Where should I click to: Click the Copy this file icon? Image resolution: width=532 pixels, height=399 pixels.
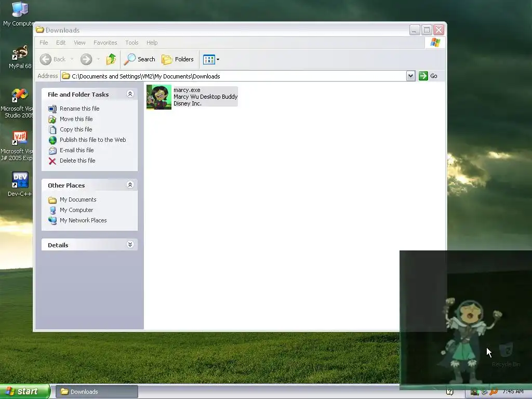(52, 130)
